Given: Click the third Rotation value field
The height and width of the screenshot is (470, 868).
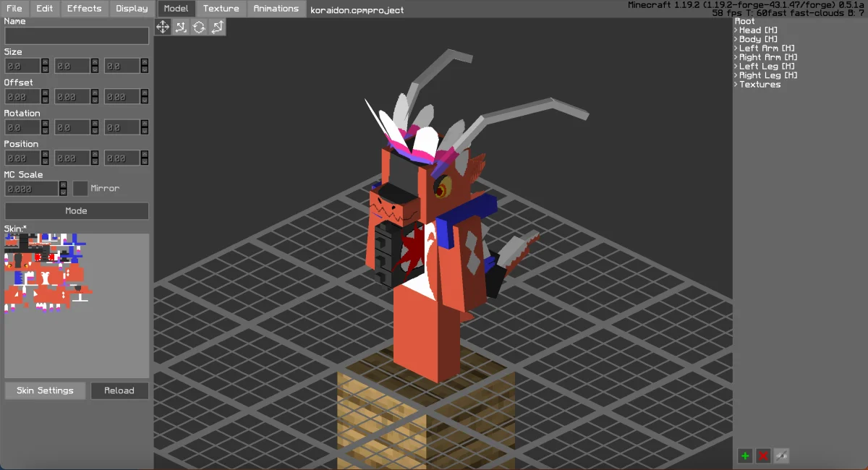Looking at the screenshot, I should pyautogui.click(x=122, y=127).
